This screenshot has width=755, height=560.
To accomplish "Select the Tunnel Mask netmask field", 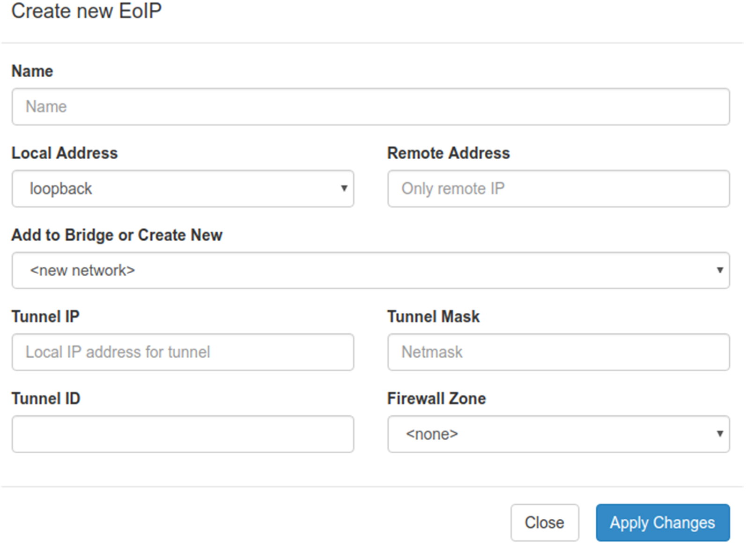I will tap(558, 352).
